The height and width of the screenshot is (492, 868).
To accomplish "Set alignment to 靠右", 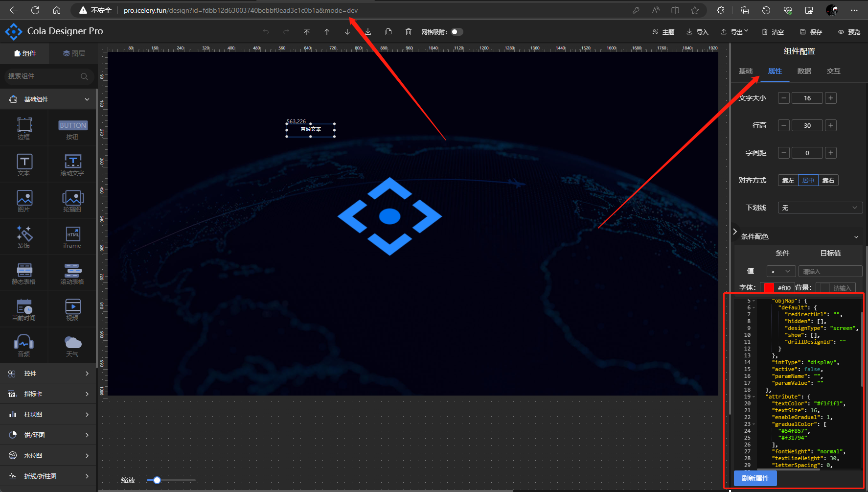I will 828,180.
